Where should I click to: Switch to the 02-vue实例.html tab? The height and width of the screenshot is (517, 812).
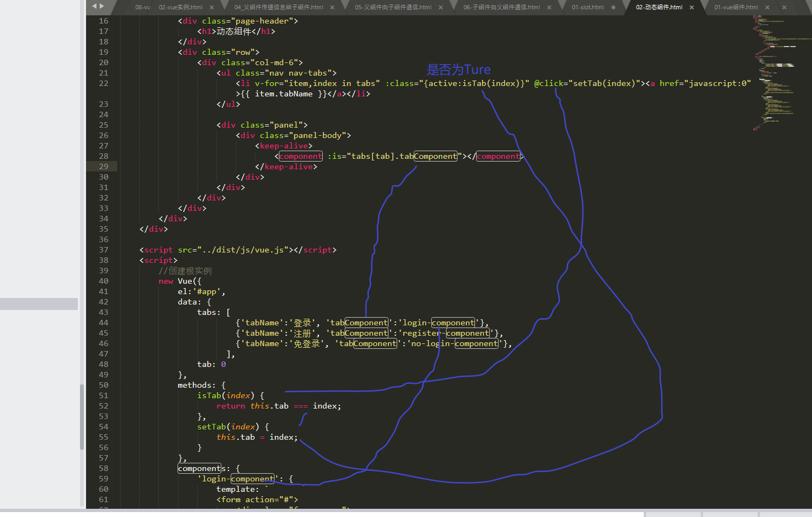point(181,7)
